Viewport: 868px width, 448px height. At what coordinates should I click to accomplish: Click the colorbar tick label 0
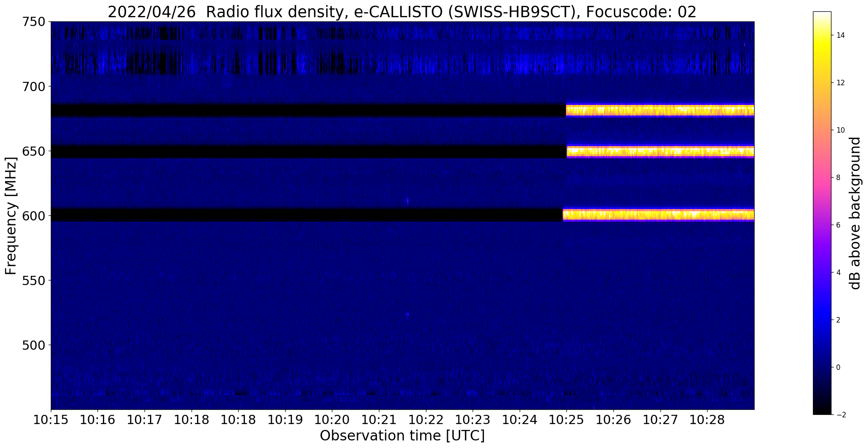[x=839, y=367]
